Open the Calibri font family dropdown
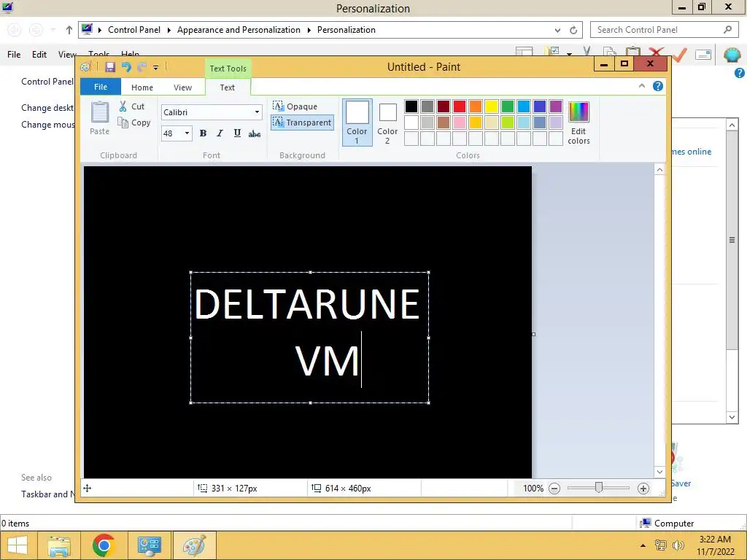 pyautogui.click(x=257, y=112)
